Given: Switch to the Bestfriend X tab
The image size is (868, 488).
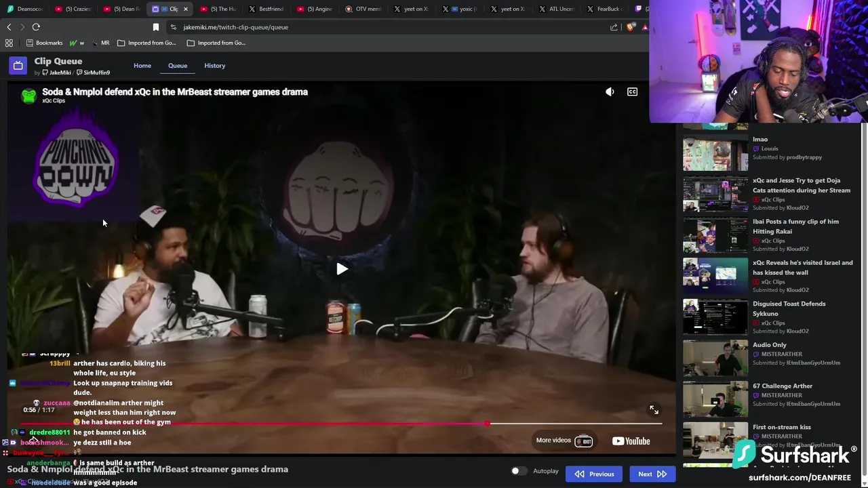Looking at the screenshot, I should pos(267,9).
